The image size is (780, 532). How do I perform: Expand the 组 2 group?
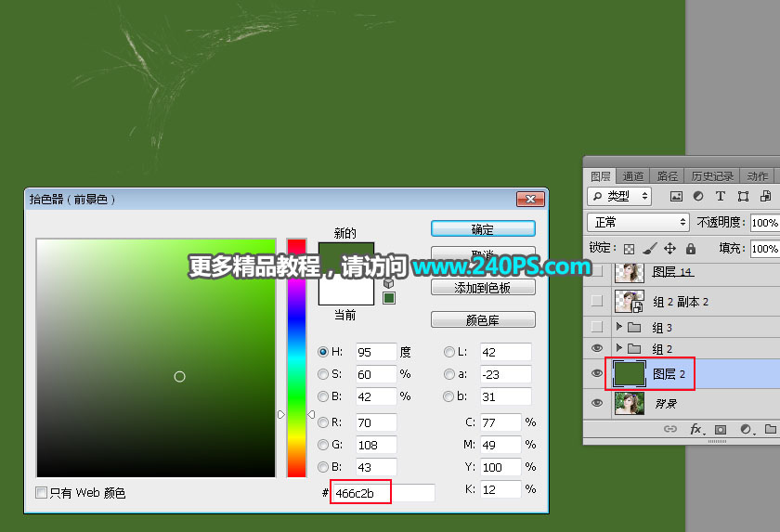pos(618,347)
